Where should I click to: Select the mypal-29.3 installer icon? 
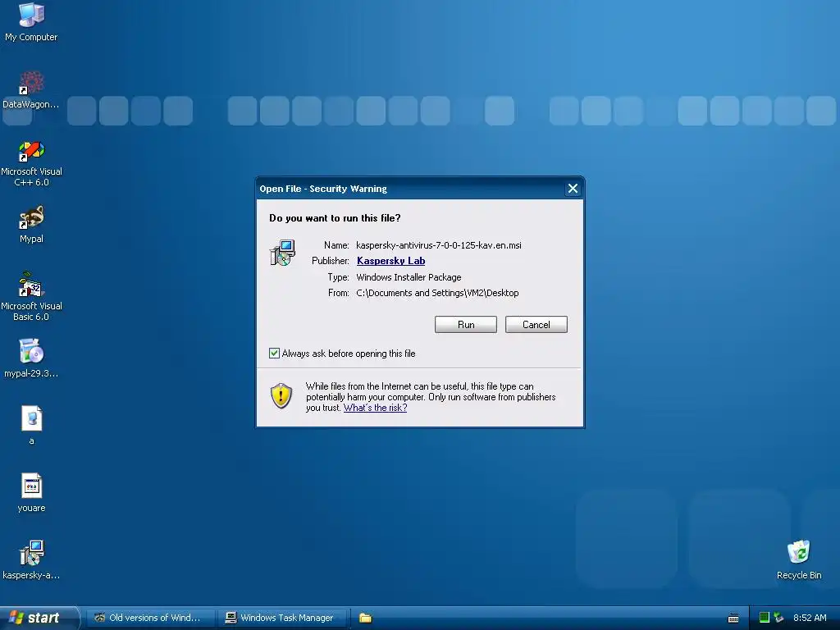tap(31, 358)
